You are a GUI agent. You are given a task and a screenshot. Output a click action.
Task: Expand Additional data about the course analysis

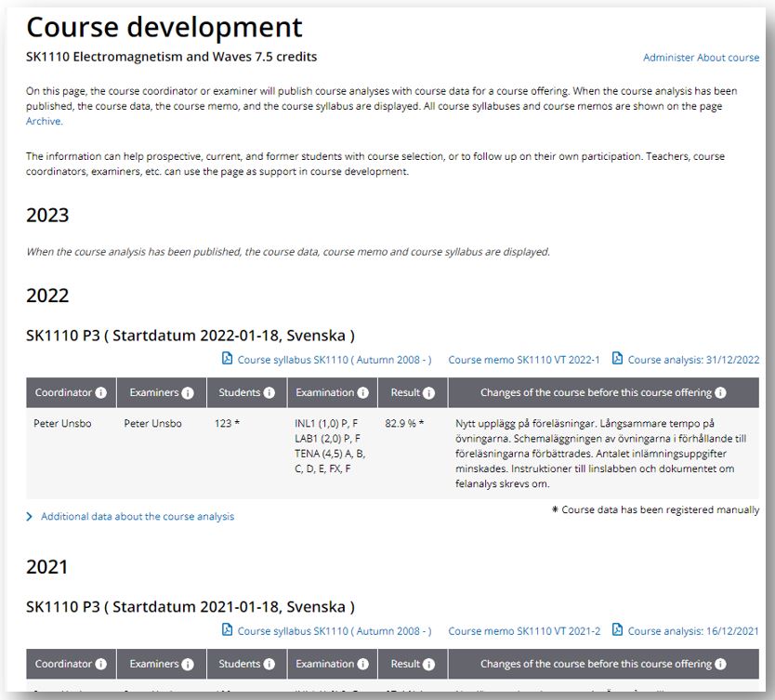tap(137, 517)
